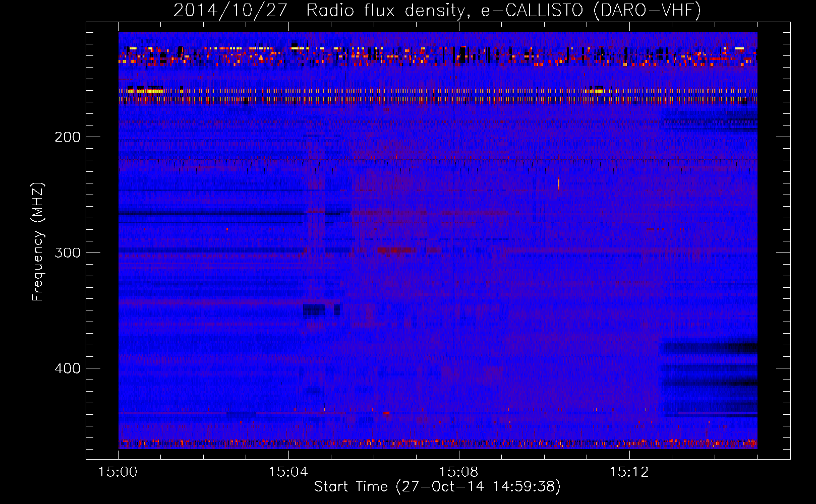This screenshot has height=504, width=816.
Task: Click the Frequency (MHZ) axis title
Action: pos(37,242)
